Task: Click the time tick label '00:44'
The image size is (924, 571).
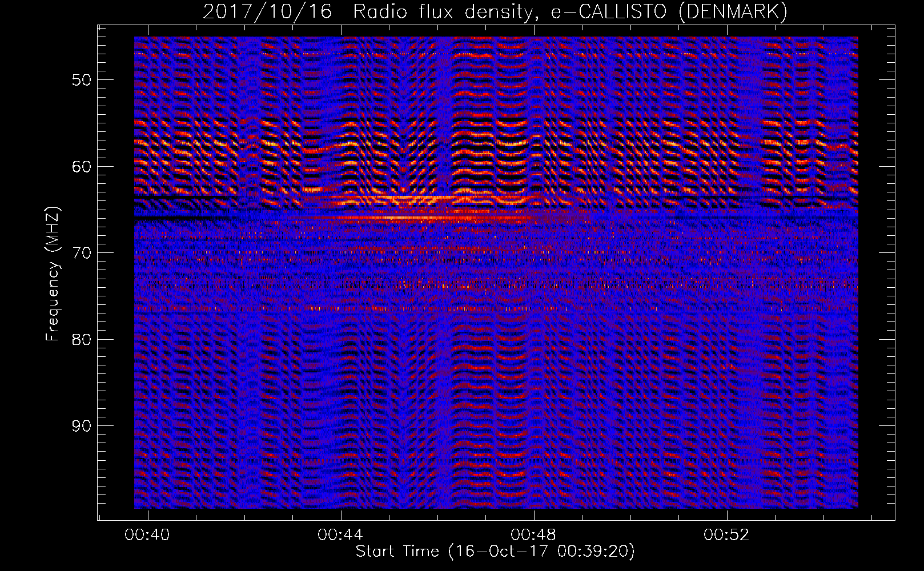Action: [341, 535]
